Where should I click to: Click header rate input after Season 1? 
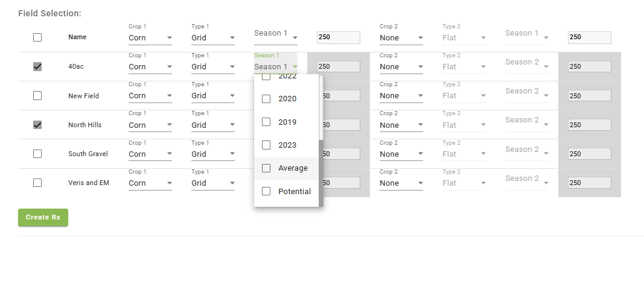(x=338, y=37)
